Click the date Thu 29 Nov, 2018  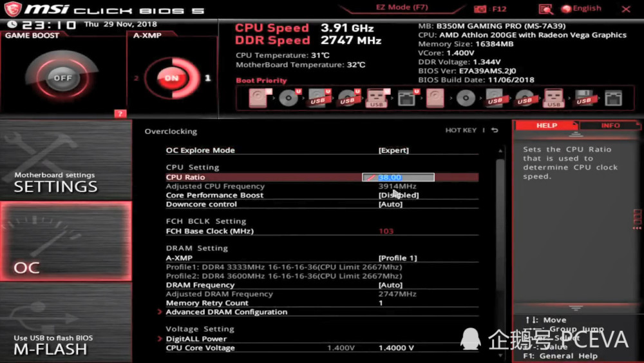(120, 25)
